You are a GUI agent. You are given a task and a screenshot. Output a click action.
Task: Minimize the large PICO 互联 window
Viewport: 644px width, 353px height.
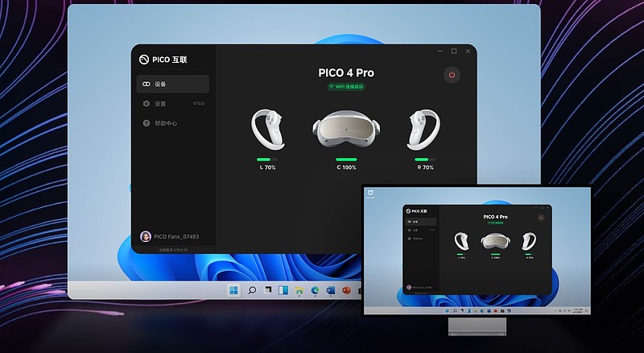[x=440, y=51]
